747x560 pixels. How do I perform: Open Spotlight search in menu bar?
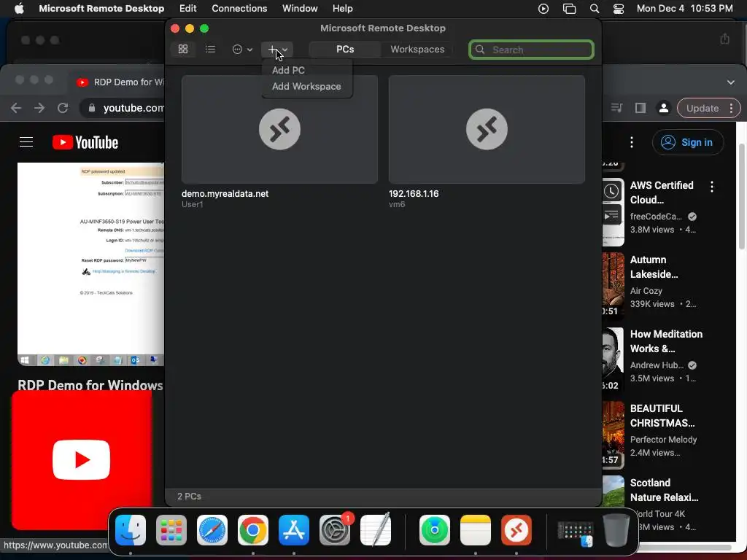(594, 9)
